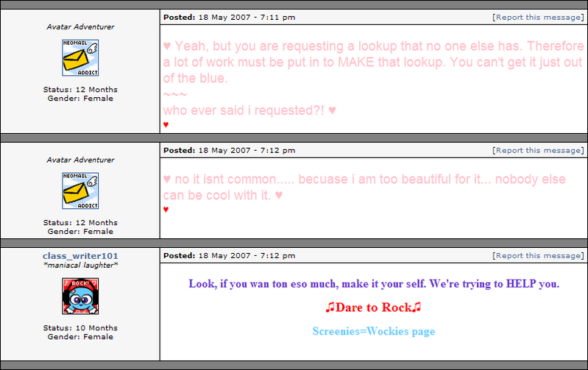Click the "Avatar Adventurer" title in the 7:11 pm post

tap(80, 26)
